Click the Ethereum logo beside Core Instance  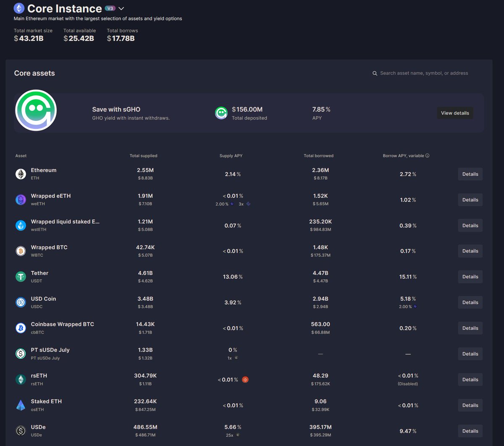(x=19, y=8)
